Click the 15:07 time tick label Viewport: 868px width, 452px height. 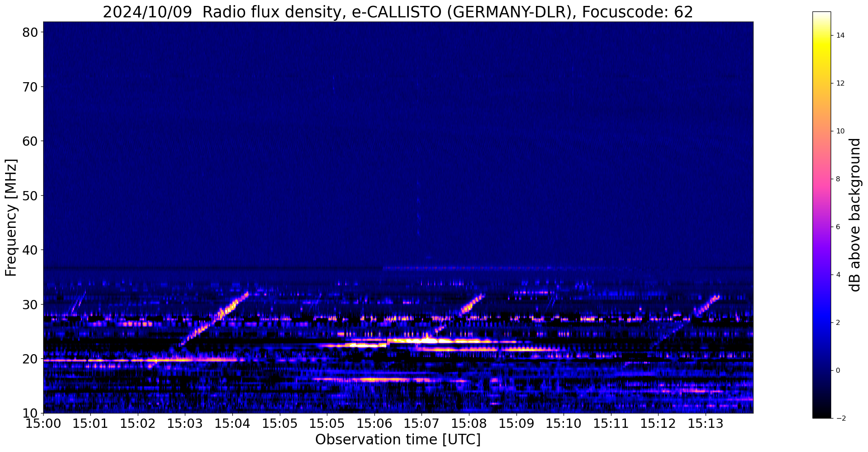[x=422, y=424]
